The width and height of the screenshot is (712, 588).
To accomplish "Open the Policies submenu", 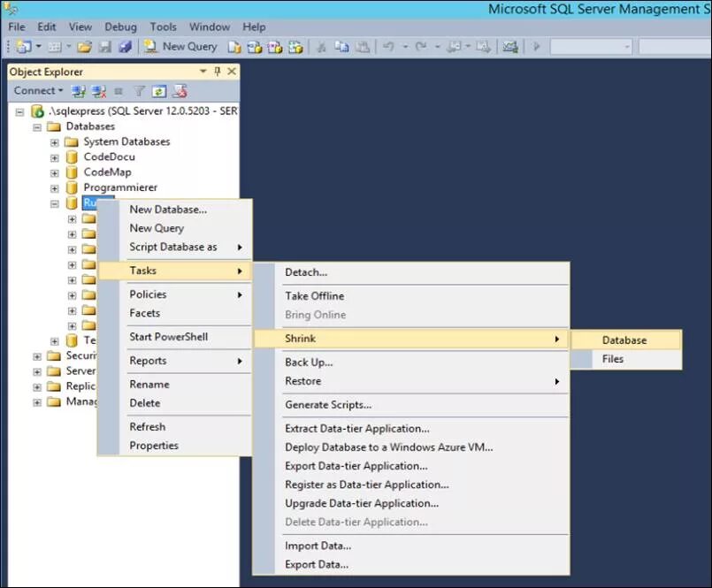I will pyautogui.click(x=175, y=294).
